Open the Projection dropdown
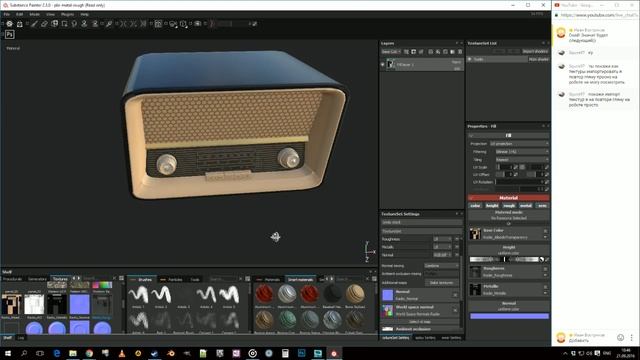The image size is (640, 360). [519, 144]
